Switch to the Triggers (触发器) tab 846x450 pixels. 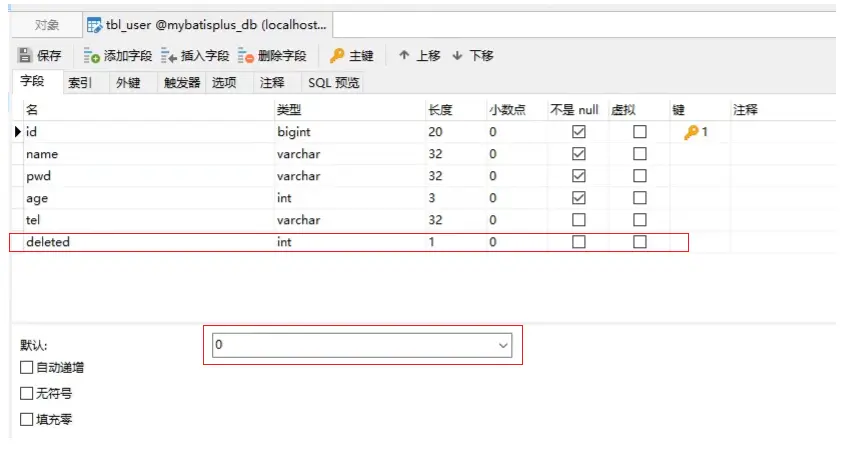182,83
